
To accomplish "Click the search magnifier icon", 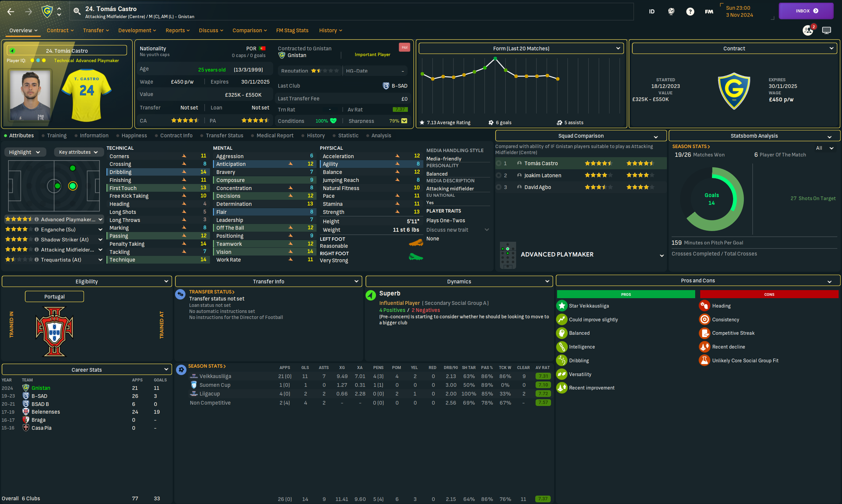I will pyautogui.click(x=77, y=11).
